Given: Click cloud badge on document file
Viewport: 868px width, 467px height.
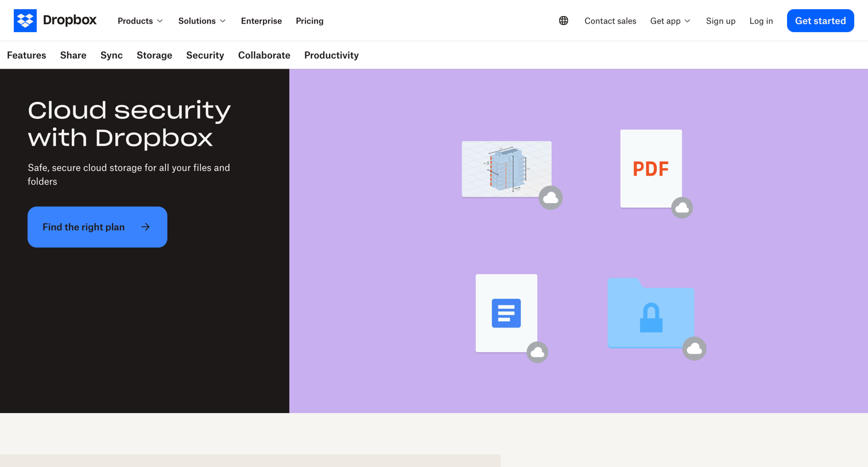Looking at the screenshot, I should coord(537,352).
